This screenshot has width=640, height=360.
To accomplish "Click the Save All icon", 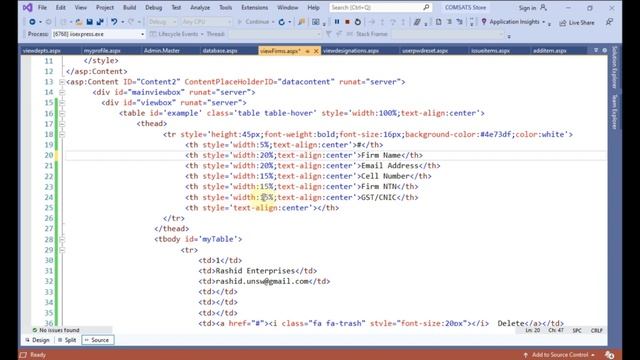I will 100,22.
